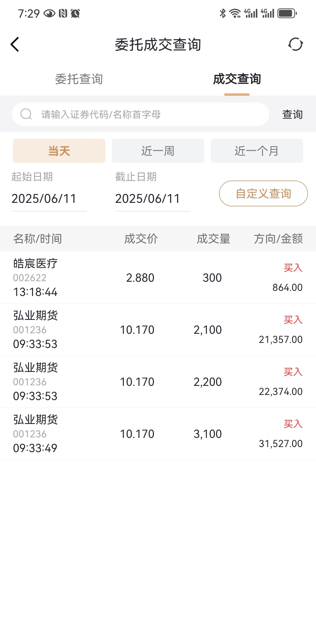Select the 近一周 date range filter
Screen dimensions: 316x644
pyautogui.click(x=158, y=151)
